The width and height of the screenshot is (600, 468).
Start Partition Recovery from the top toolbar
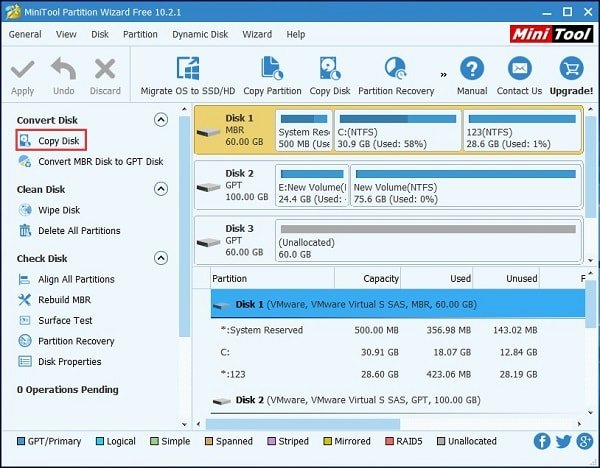pos(396,76)
